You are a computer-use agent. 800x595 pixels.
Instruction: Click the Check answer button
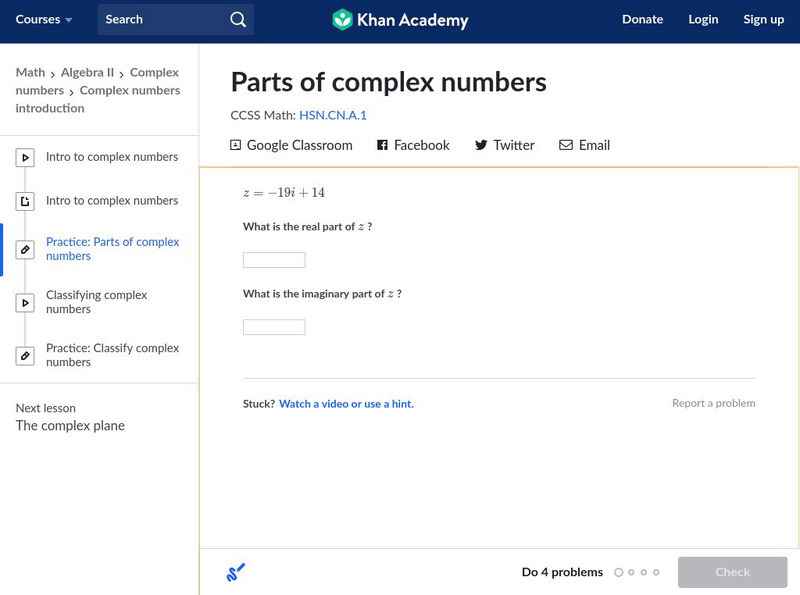tap(732, 572)
